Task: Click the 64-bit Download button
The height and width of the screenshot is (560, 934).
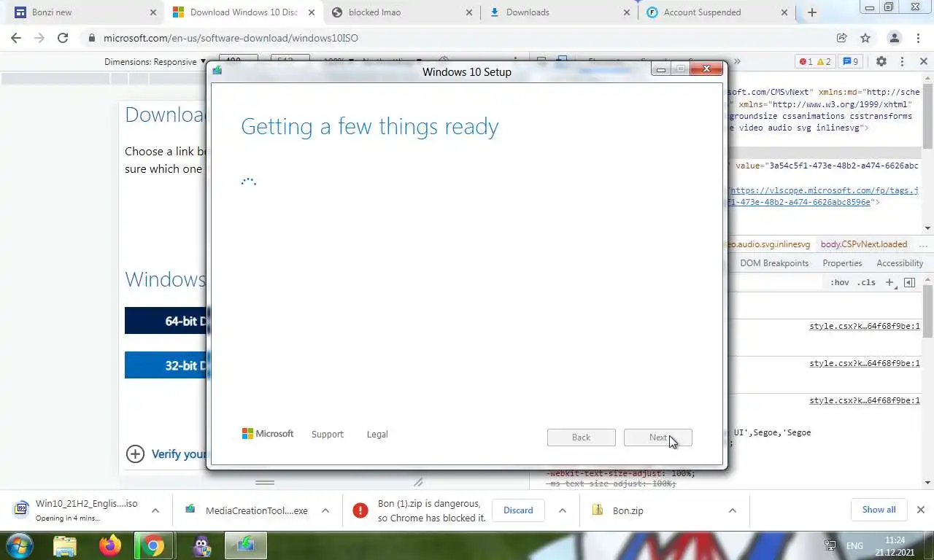Action: (x=166, y=321)
